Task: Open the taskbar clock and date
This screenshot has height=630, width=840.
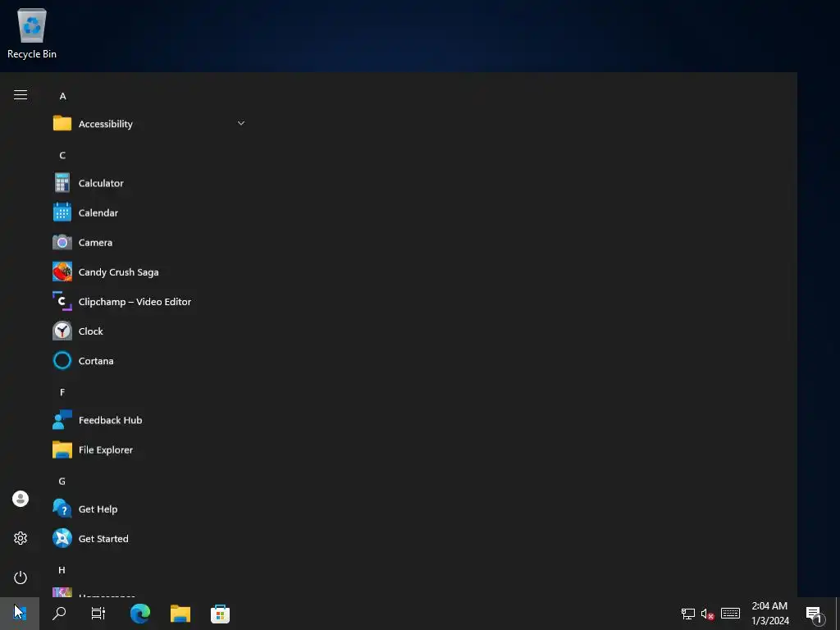Action: [769, 614]
